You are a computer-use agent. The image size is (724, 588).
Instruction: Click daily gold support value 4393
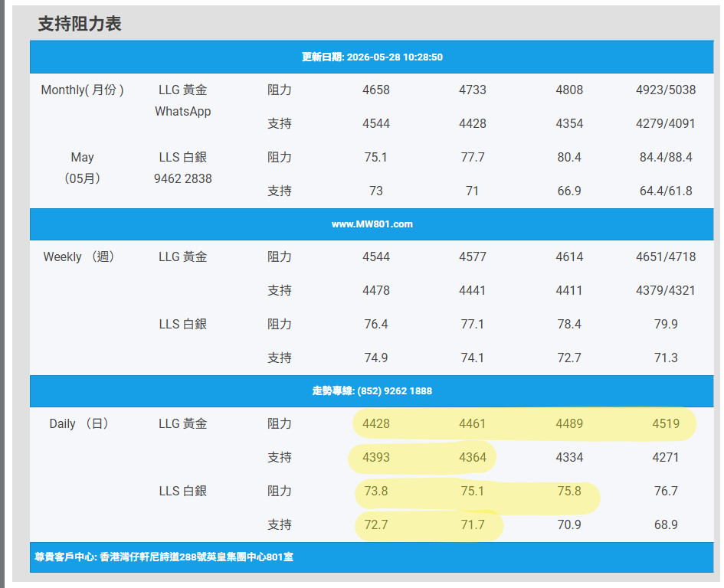(x=376, y=457)
